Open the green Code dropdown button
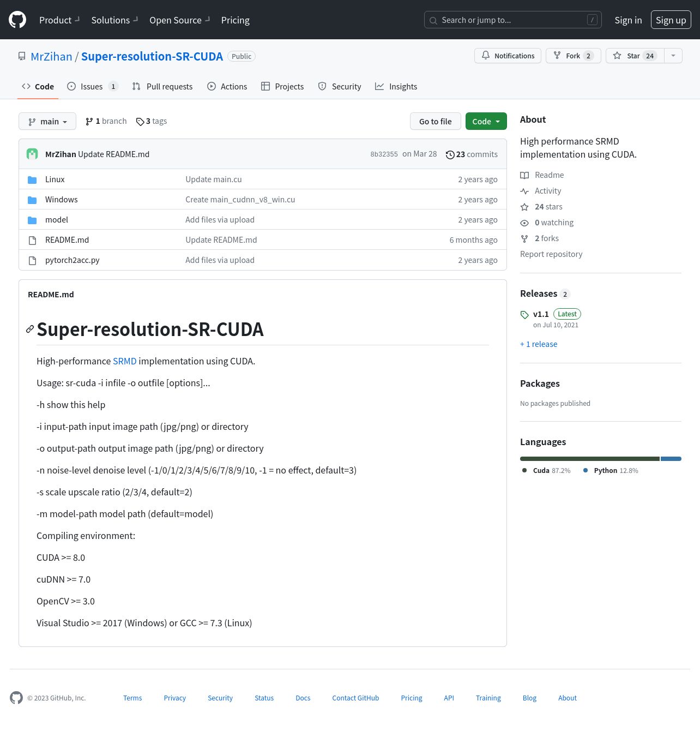The image size is (700, 731). coord(486,121)
